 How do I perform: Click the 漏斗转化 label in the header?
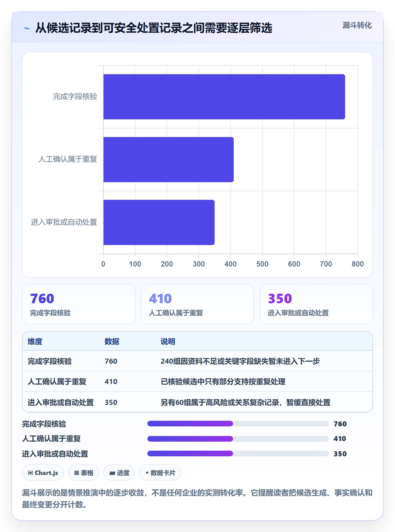(x=357, y=25)
